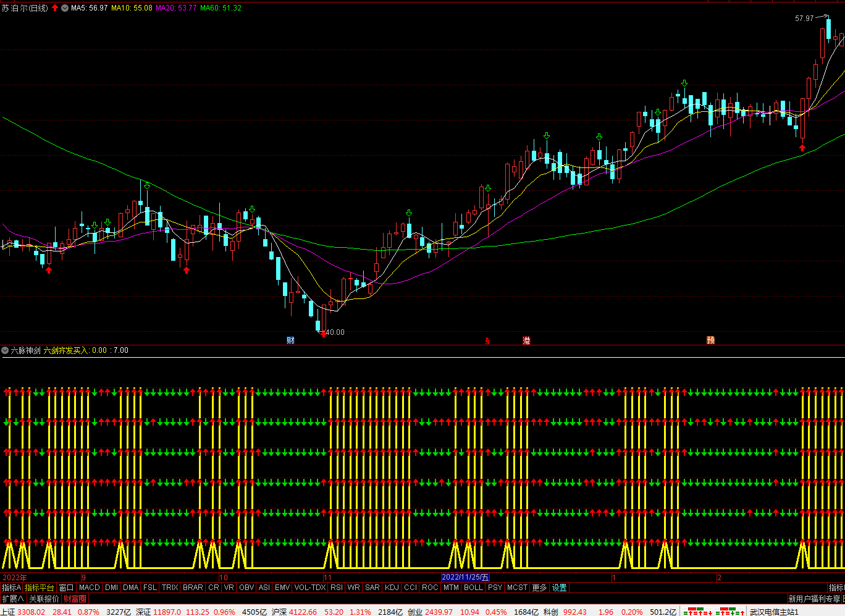The height and width of the screenshot is (616, 845).
Task: Select the MACD indicator
Action: click(x=90, y=588)
